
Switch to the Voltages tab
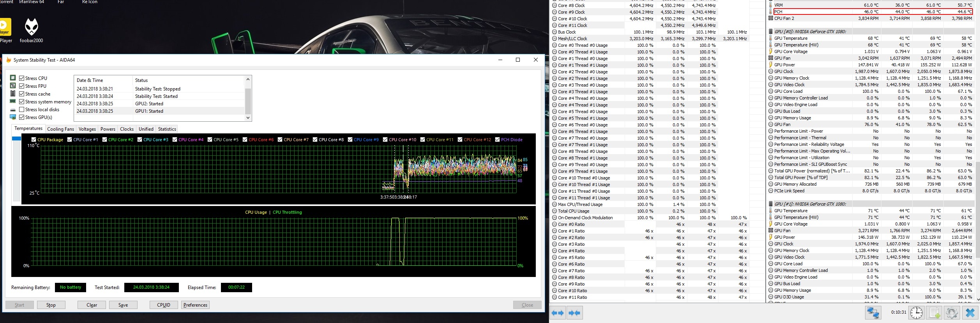tap(87, 129)
